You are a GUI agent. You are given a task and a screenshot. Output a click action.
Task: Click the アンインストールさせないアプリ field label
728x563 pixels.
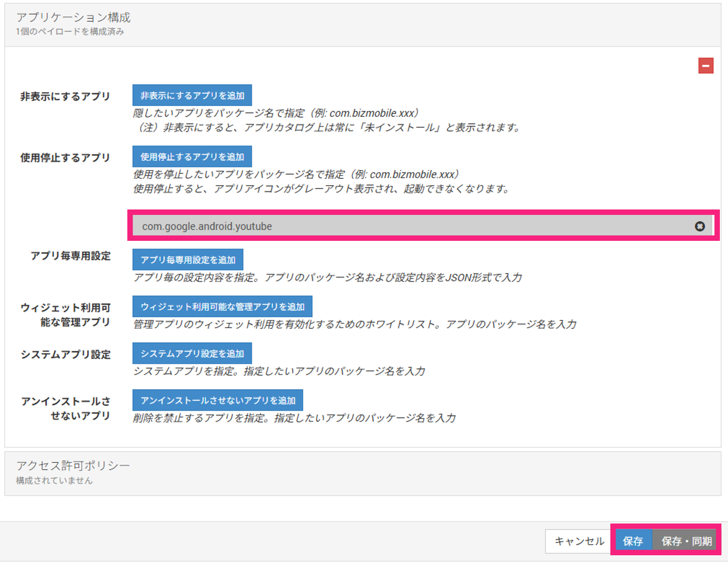pyautogui.click(x=65, y=408)
